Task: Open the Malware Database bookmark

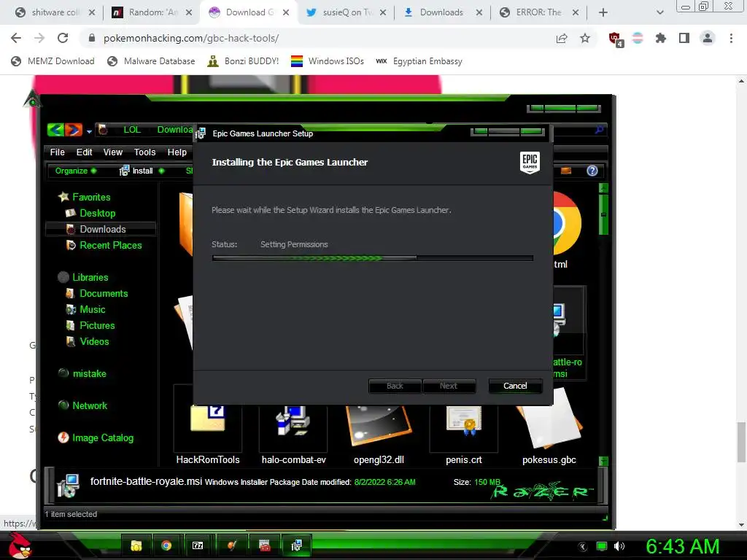Action: pyautogui.click(x=152, y=61)
